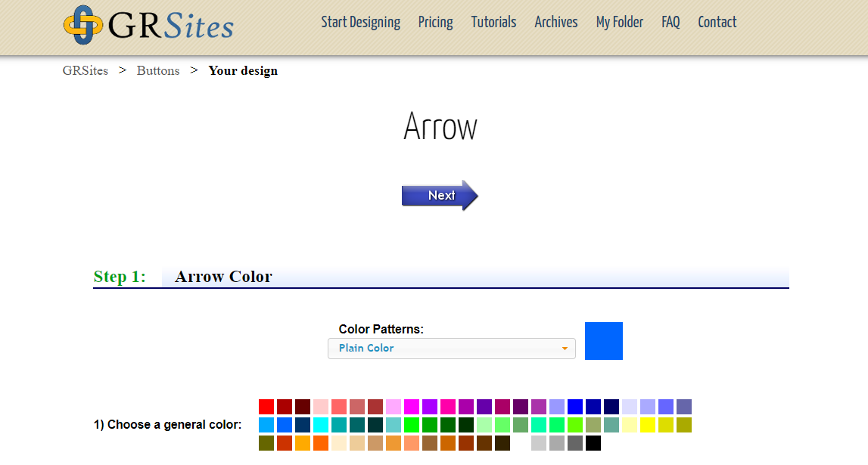
Task: Open the Start Designing menu item
Action: [361, 22]
